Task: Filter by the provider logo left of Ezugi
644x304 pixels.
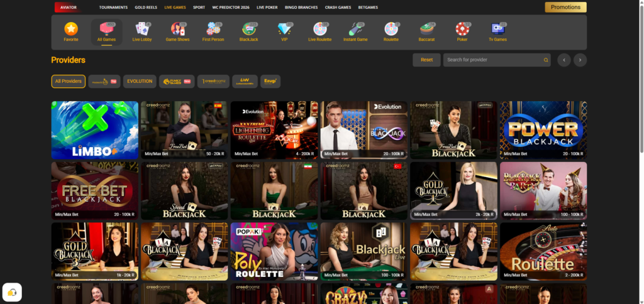Action: pos(245,81)
